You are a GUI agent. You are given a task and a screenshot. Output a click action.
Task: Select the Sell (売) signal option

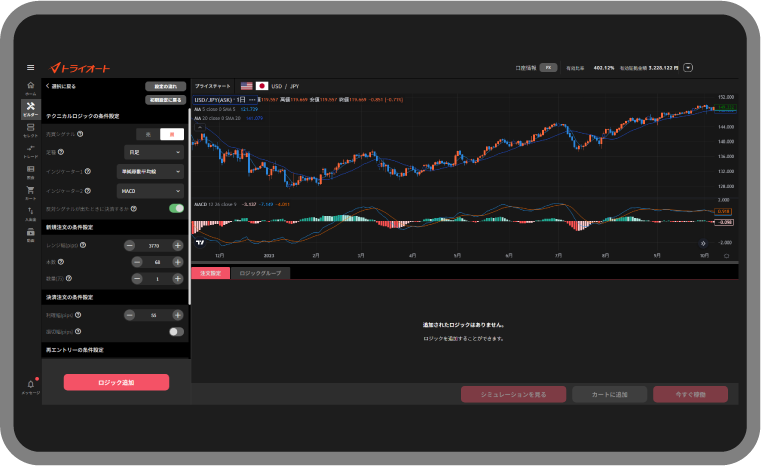click(x=149, y=133)
